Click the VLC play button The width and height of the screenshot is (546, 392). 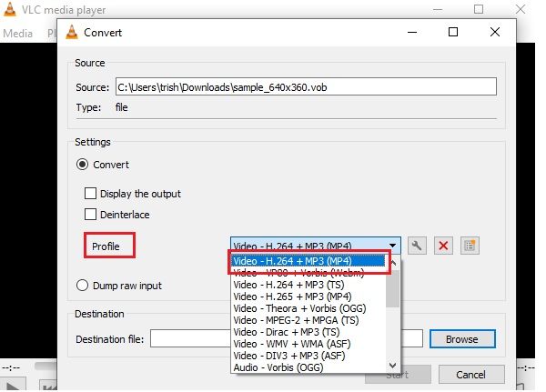[x=13, y=385]
